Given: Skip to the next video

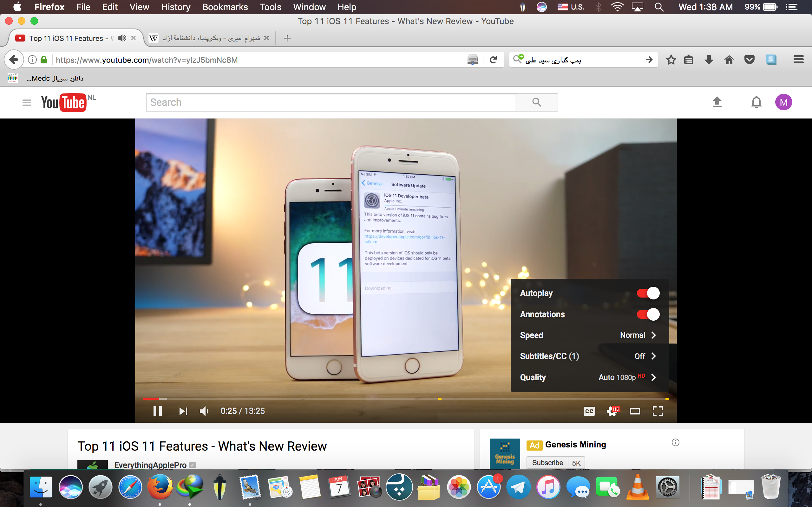Looking at the screenshot, I should (183, 411).
